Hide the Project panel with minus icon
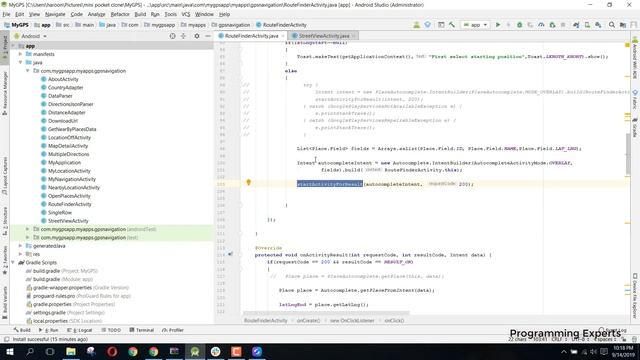 (x=208, y=36)
